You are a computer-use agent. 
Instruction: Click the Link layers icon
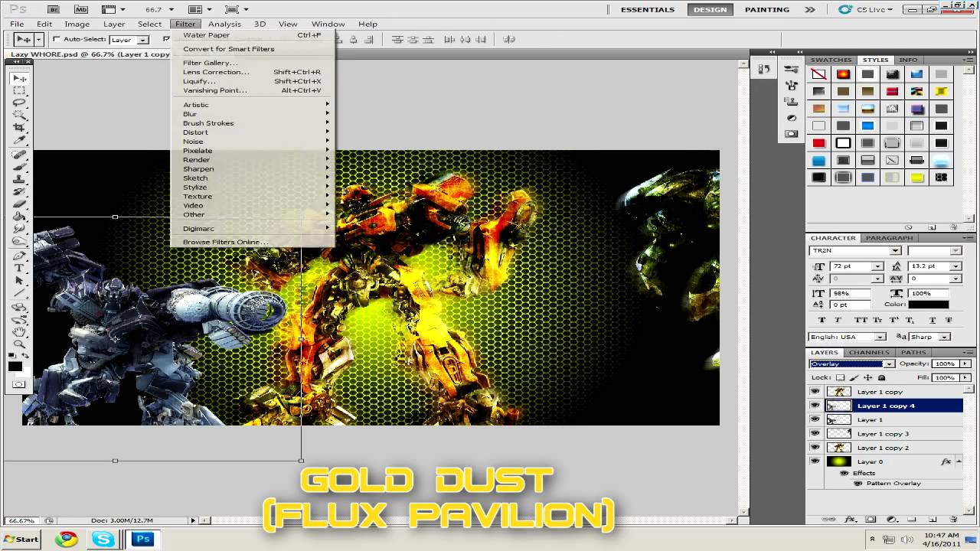coord(829,520)
